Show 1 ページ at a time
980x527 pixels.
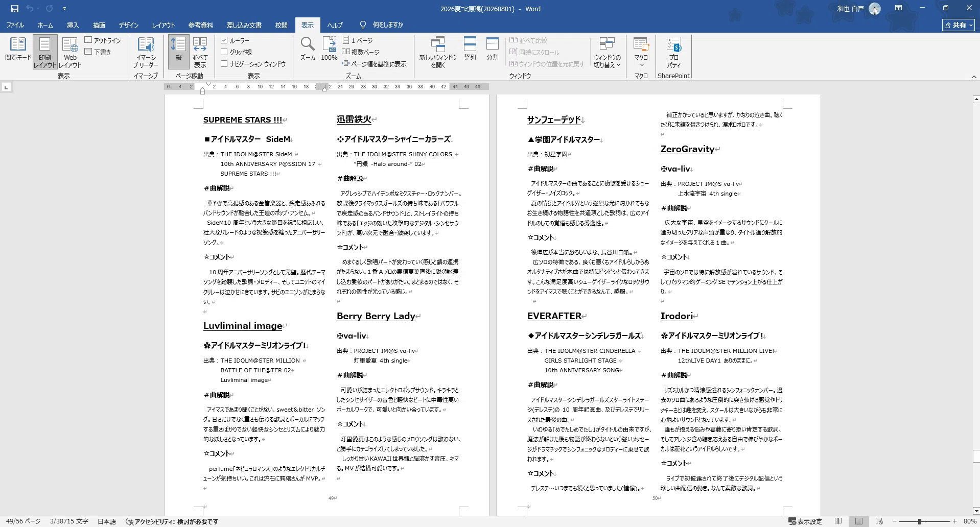click(x=358, y=40)
